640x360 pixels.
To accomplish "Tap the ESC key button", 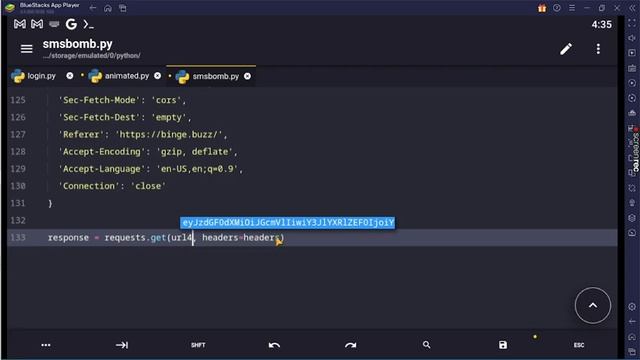I will [579, 345].
